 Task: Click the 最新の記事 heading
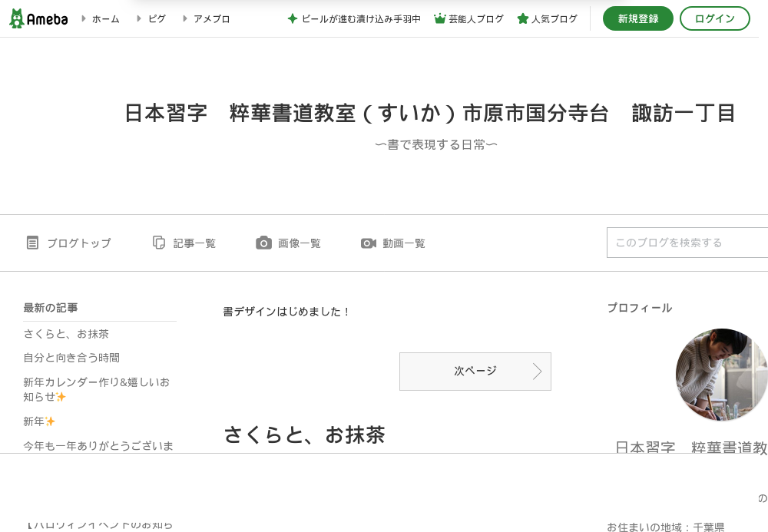click(51, 308)
